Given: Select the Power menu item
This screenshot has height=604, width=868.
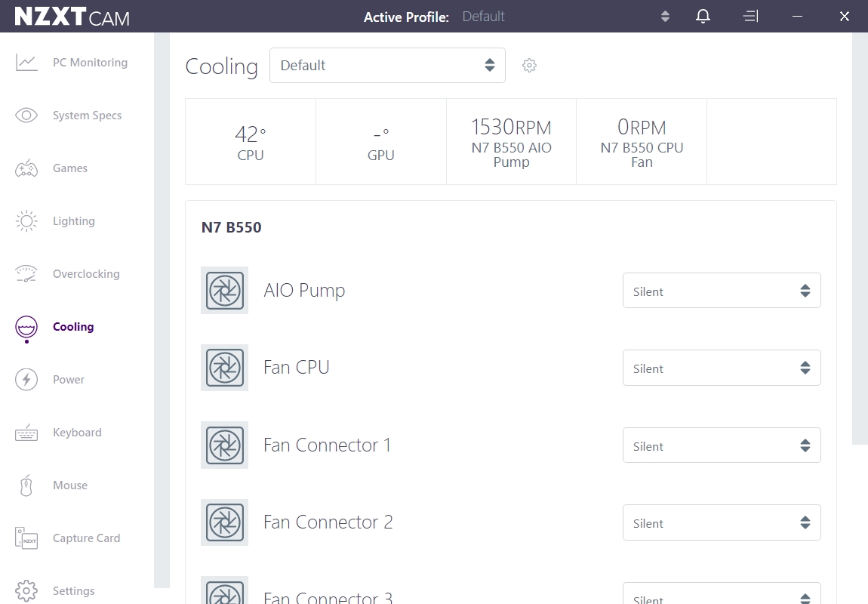Looking at the screenshot, I should coord(69,380).
